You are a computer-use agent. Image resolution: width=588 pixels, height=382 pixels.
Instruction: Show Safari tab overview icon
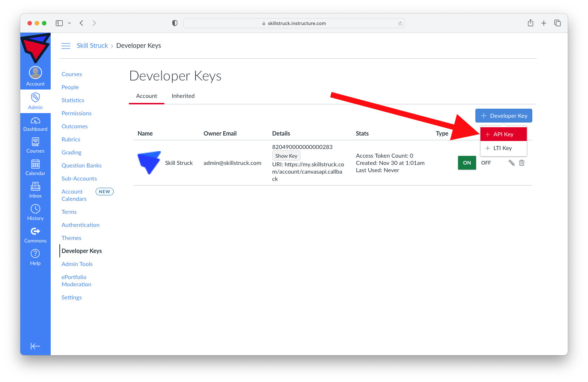558,23
